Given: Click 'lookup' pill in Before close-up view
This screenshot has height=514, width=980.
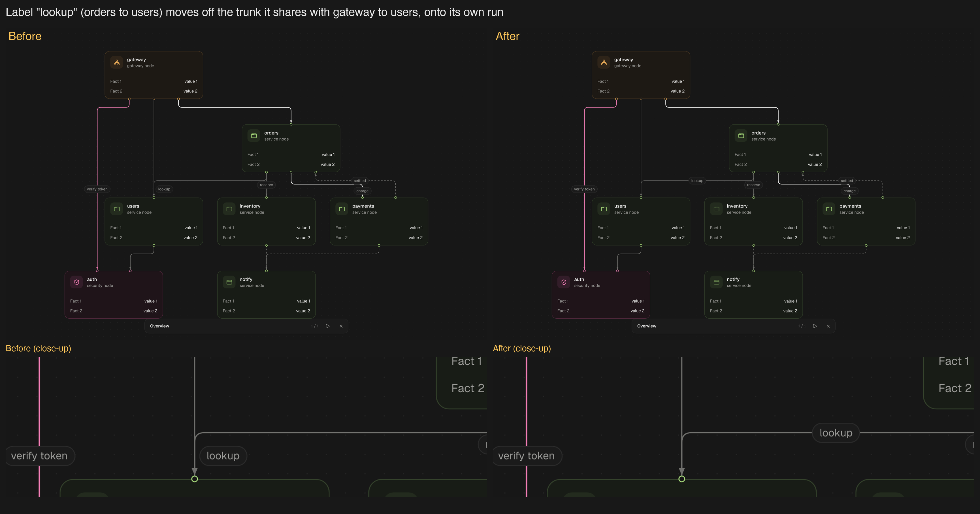Looking at the screenshot, I should pyautogui.click(x=223, y=456).
